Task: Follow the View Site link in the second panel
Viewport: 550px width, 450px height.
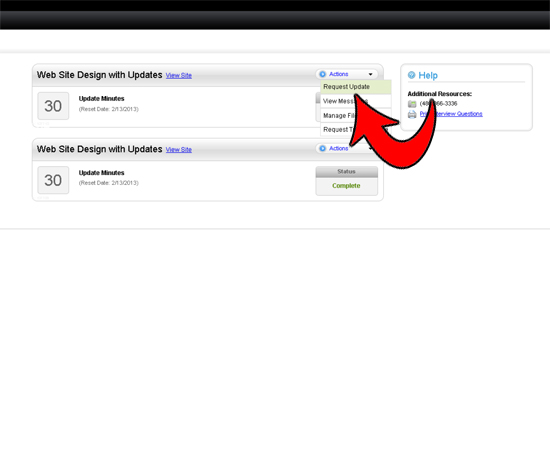Action: [x=179, y=150]
